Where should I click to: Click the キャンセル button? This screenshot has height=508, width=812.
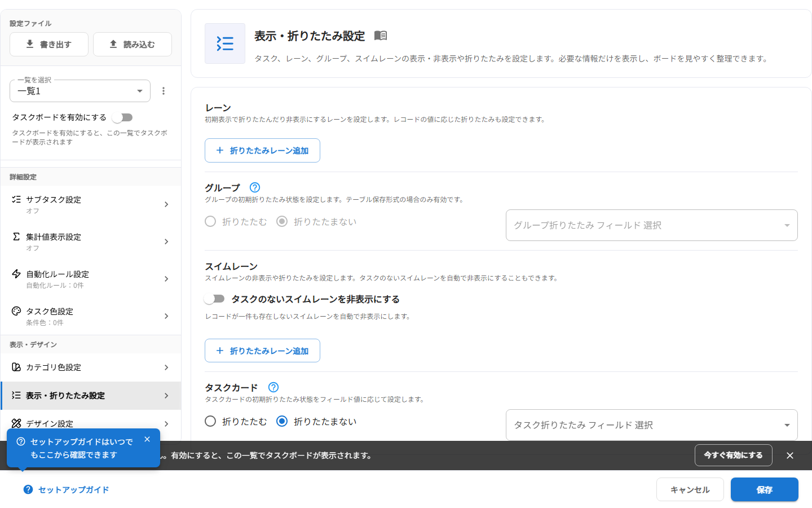click(x=690, y=489)
